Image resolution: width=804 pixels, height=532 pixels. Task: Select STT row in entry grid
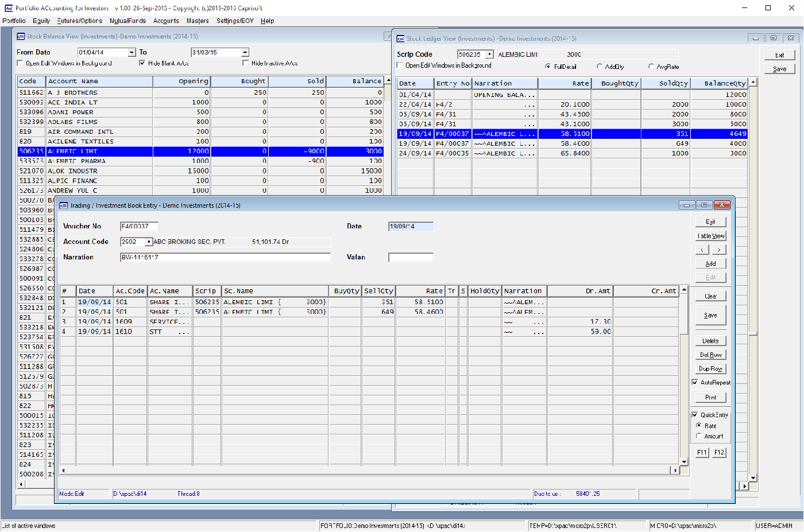pos(370,332)
